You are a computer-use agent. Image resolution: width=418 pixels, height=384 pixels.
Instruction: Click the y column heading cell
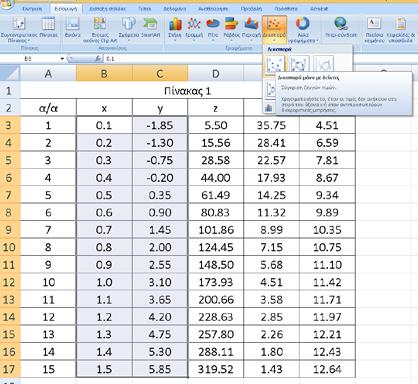(160, 108)
